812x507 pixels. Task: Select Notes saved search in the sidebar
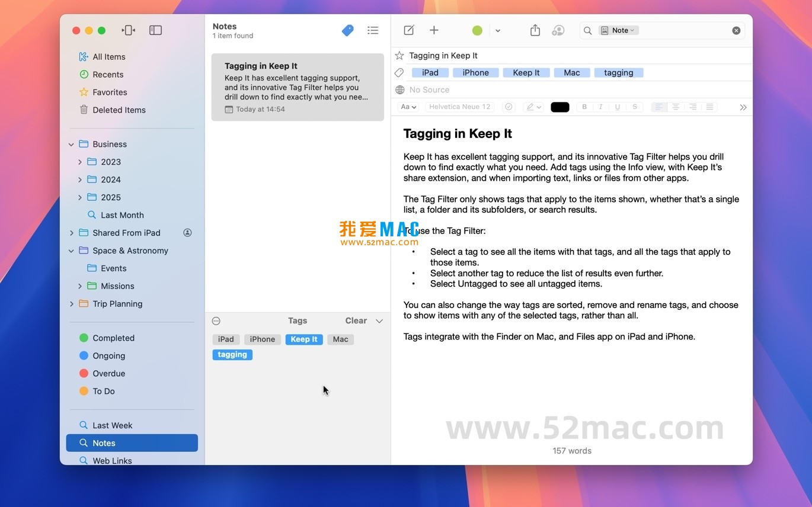[x=104, y=442]
